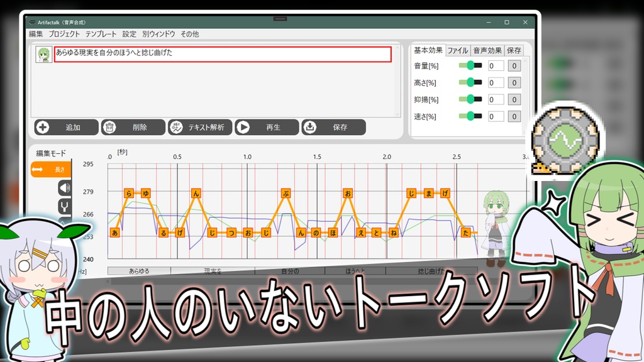This screenshot has height=362, width=644.
Task: Click the 1.5 second timeline mark
Action: coord(317,156)
